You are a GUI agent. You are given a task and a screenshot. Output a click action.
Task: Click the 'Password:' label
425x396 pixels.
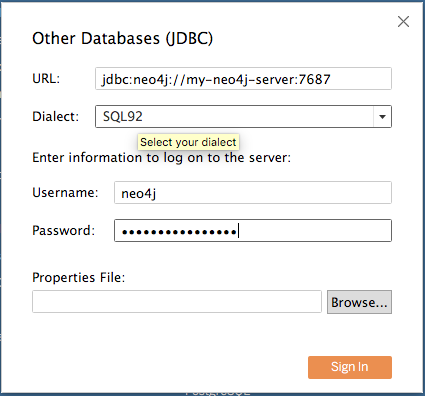click(64, 231)
